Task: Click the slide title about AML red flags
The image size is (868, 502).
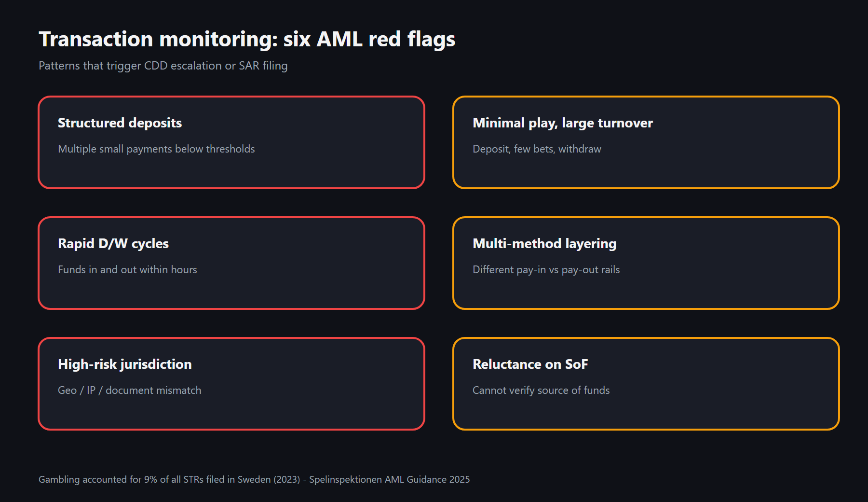Action: click(247, 40)
